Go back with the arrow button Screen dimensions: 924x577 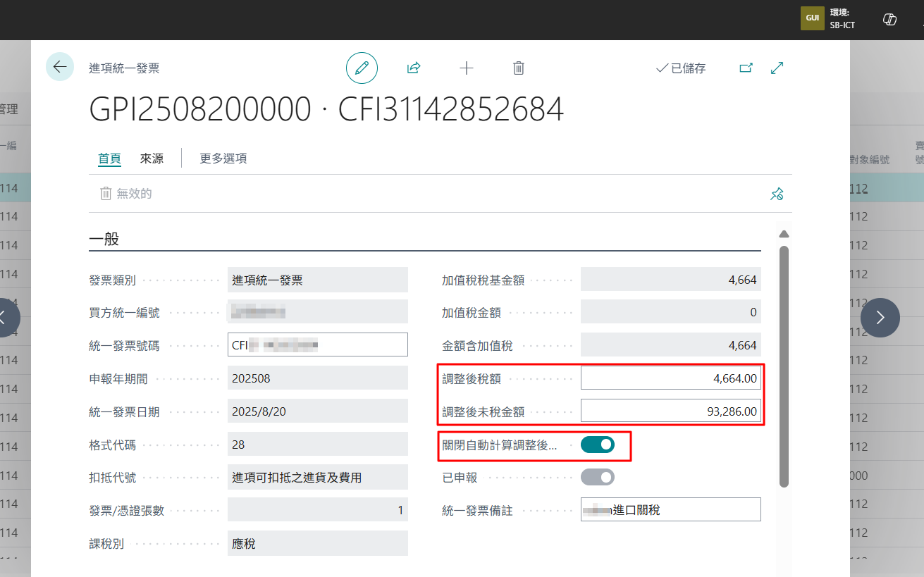click(60, 67)
